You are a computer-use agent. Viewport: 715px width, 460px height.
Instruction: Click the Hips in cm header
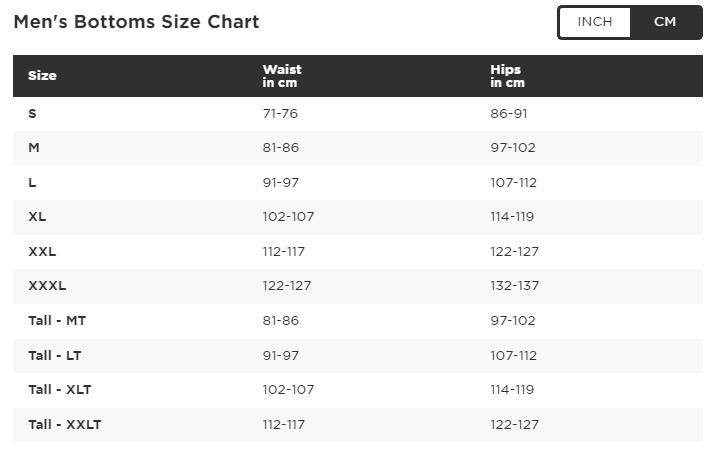(508, 76)
